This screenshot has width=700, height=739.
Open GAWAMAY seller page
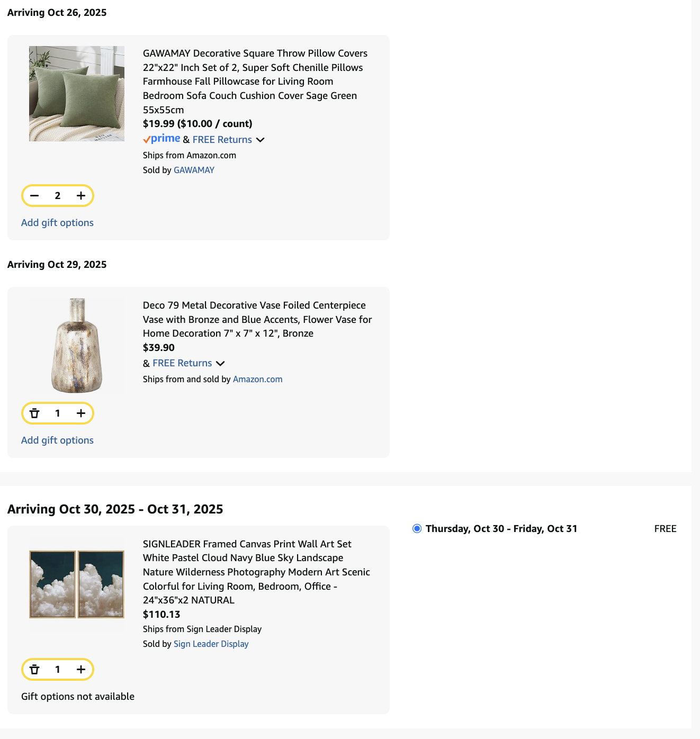tap(194, 170)
